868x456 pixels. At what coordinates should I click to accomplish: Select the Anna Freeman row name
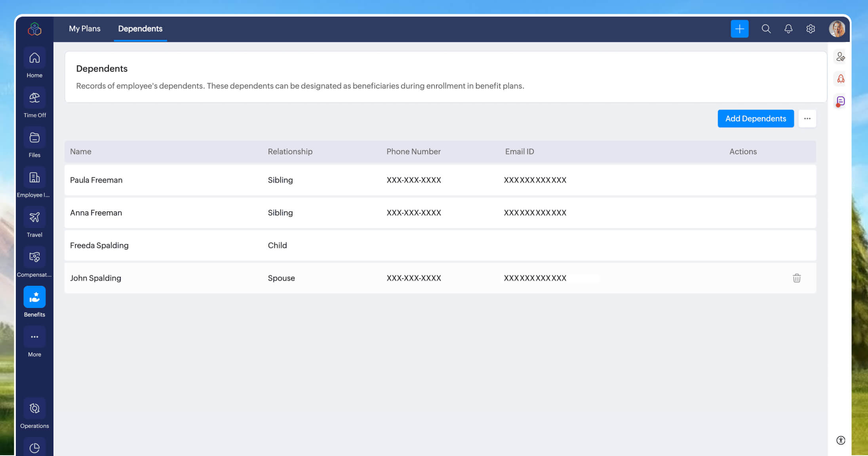click(x=96, y=213)
